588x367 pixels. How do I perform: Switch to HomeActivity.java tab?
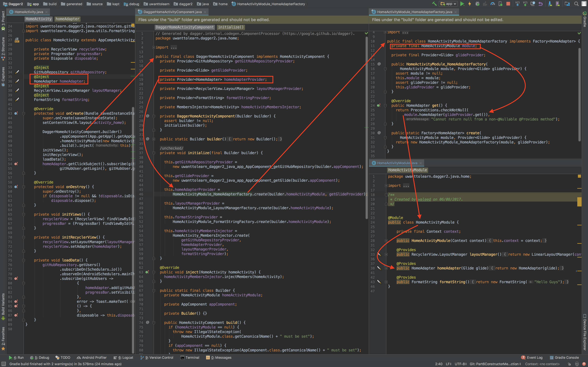point(29,12)
